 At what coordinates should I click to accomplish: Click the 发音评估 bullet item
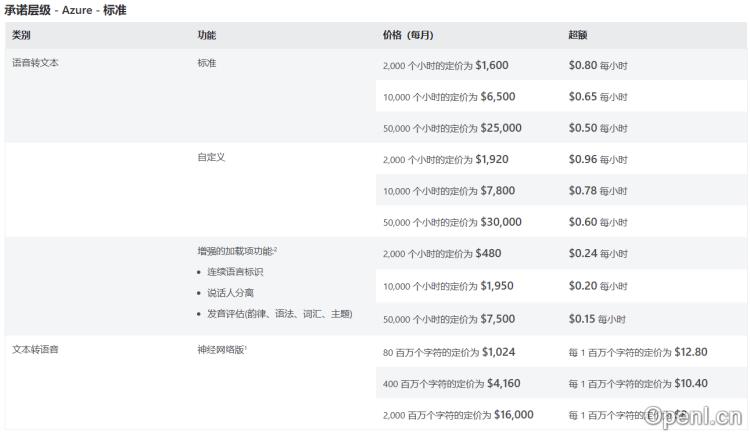tap(280, 314)
